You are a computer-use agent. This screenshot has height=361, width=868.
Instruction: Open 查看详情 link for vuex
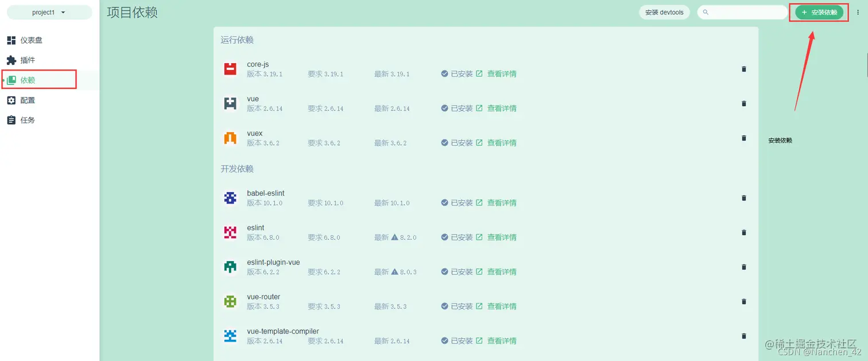point(497,143)
